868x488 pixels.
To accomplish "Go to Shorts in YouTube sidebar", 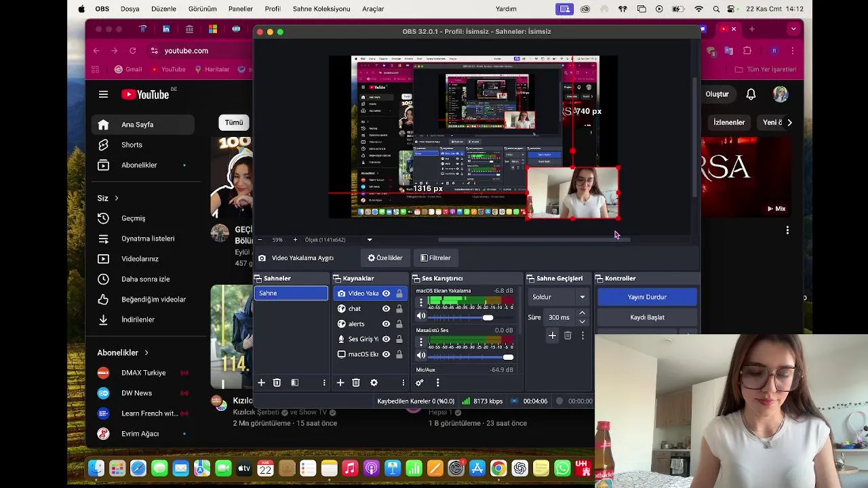I will (142, 144).
